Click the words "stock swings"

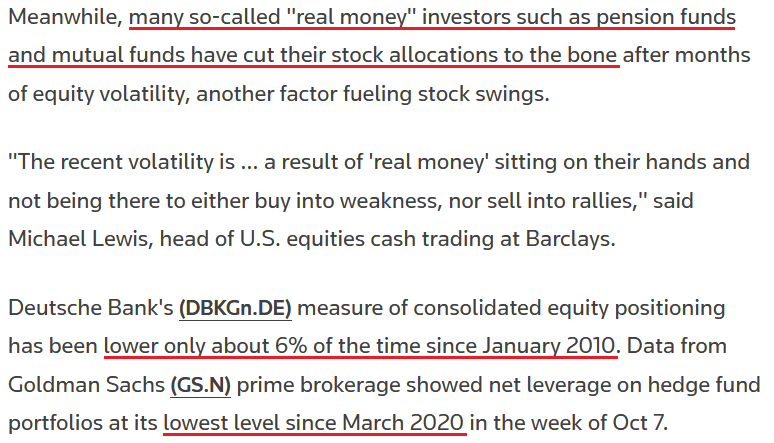click(x=482, y=94)
